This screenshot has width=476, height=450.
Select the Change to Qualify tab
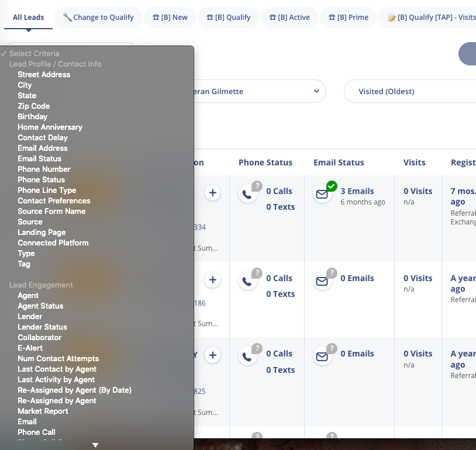tap(98, 18)
